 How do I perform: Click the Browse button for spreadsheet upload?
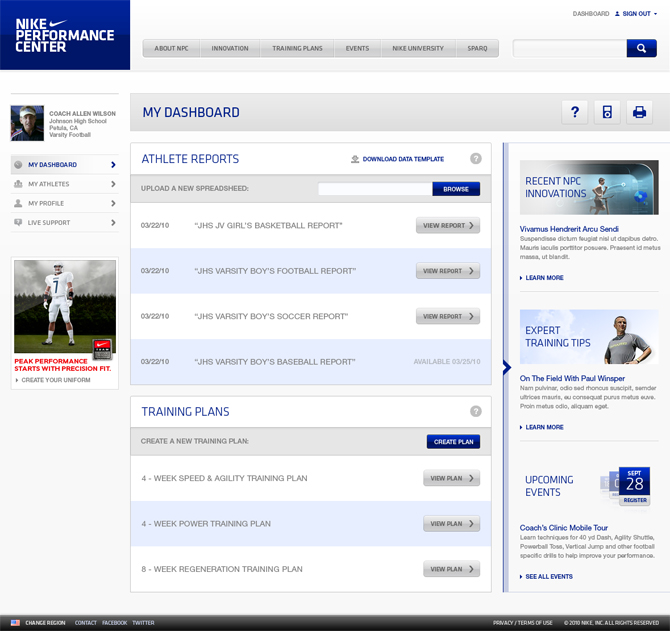click(x=456, y=189)
